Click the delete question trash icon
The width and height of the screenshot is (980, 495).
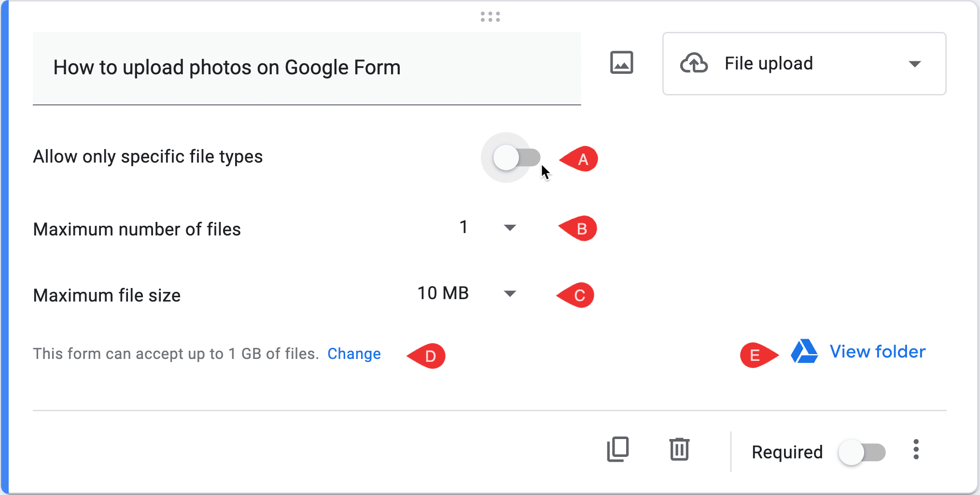[679, 450]
